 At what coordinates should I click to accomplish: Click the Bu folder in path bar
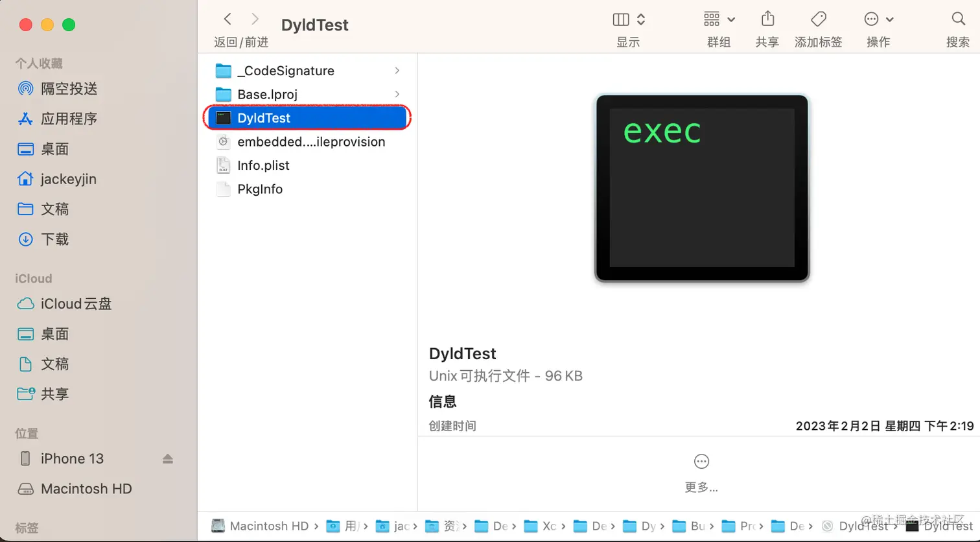point(688,526)
